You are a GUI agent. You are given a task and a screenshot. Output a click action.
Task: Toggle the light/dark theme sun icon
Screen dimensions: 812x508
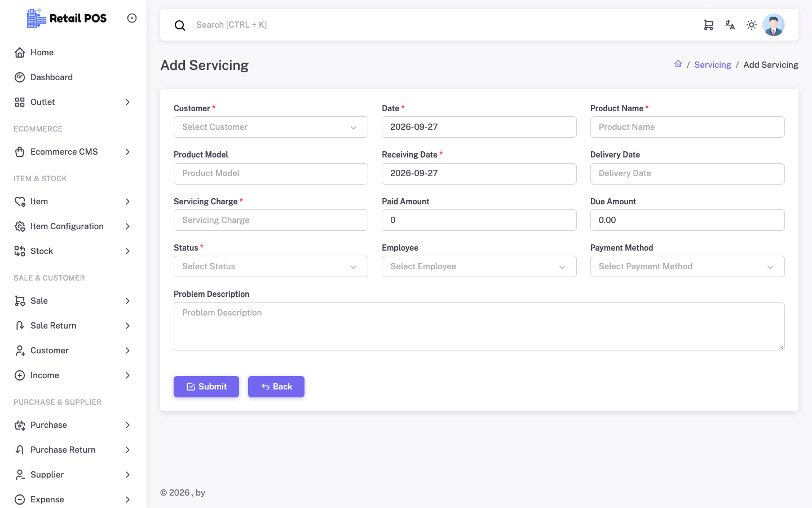click(x=752, y=25)
